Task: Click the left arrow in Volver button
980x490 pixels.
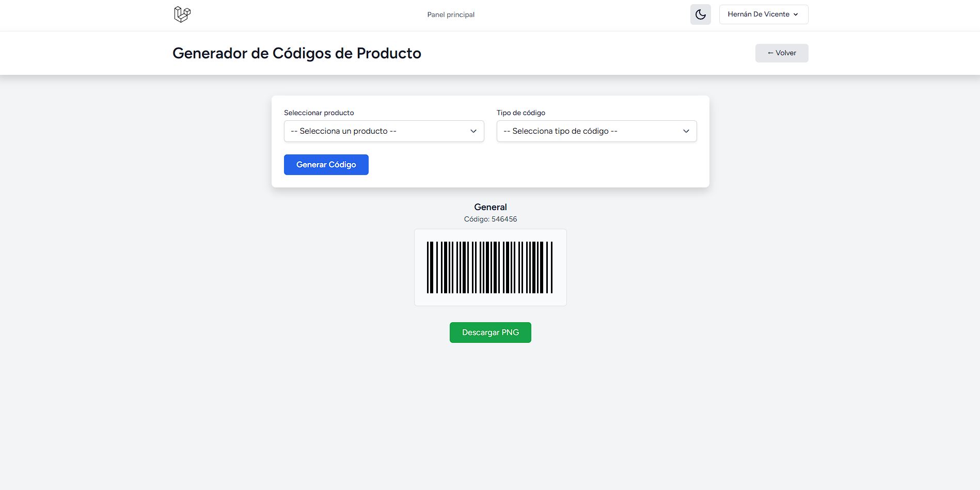Action: [770, 53]
